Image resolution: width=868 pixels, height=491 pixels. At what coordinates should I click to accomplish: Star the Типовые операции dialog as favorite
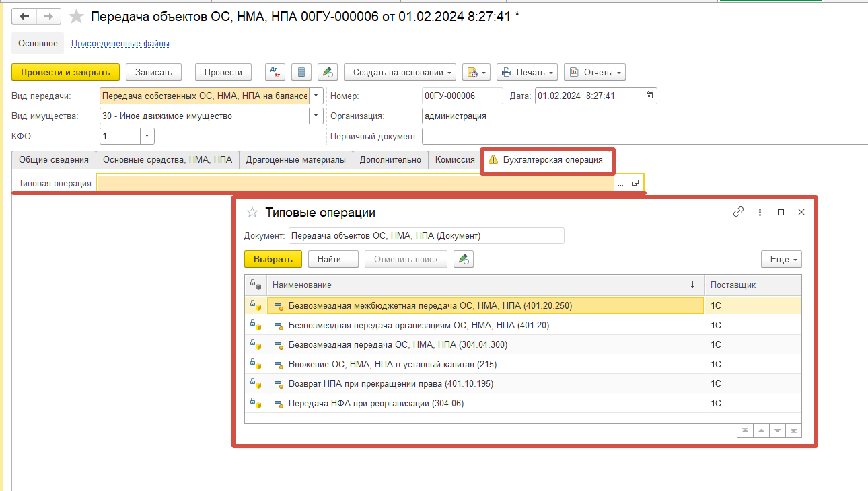point(252,213)
